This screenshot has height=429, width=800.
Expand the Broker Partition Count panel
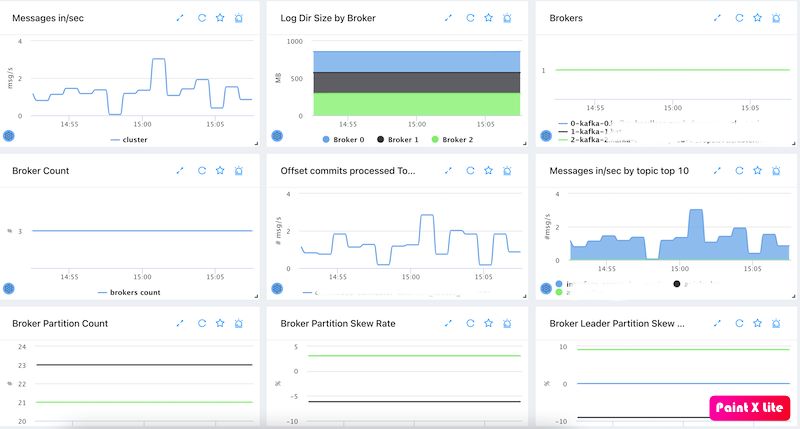(180, 324)
